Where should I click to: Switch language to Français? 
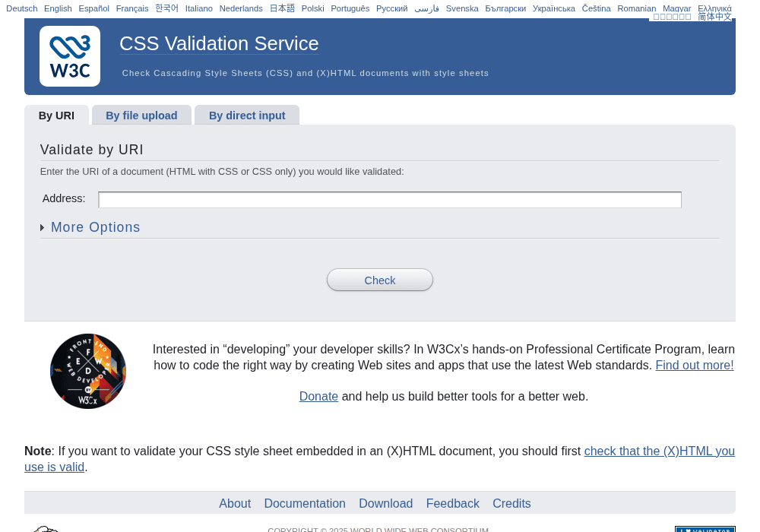point(132,8)
